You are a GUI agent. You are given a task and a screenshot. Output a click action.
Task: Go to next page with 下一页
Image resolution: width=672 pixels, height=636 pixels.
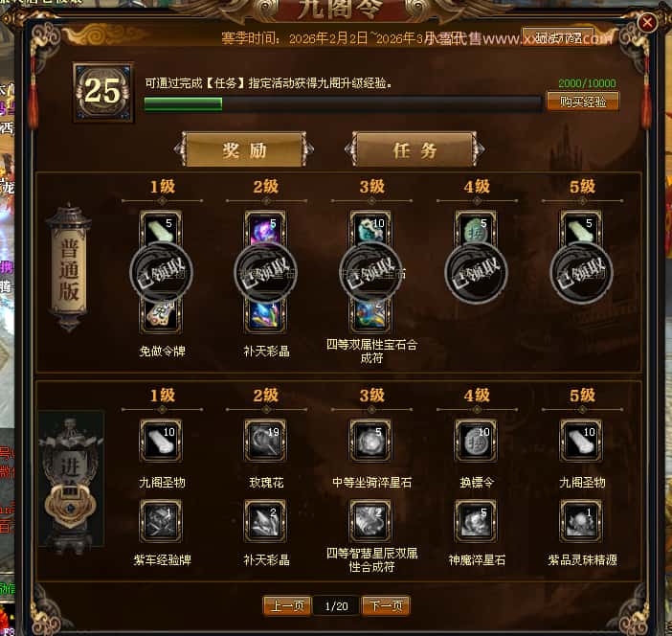[386, 605]
